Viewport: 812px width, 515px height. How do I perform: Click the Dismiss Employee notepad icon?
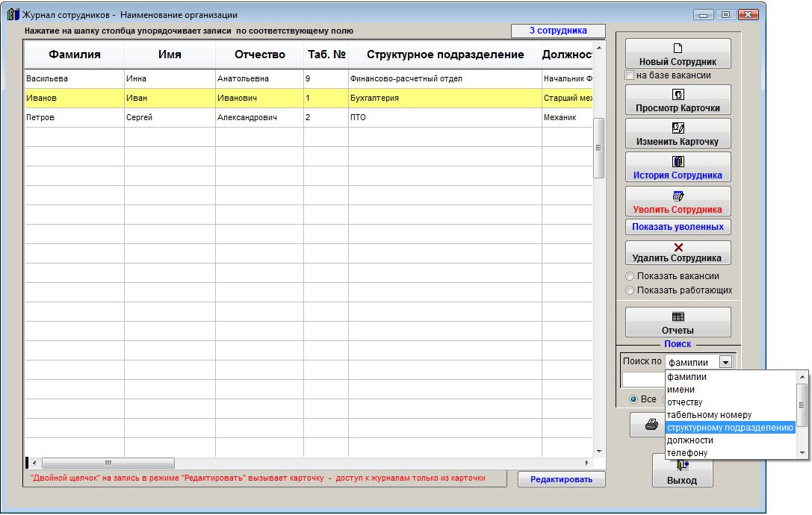click(x=678, y=196)
